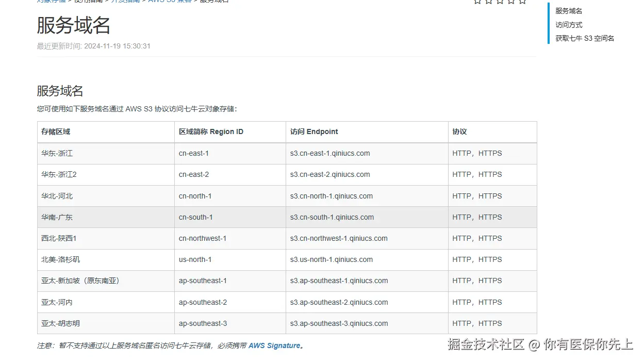Jump to 服务域名 in the side outline
644x362 pixels.
pos(569,11)
